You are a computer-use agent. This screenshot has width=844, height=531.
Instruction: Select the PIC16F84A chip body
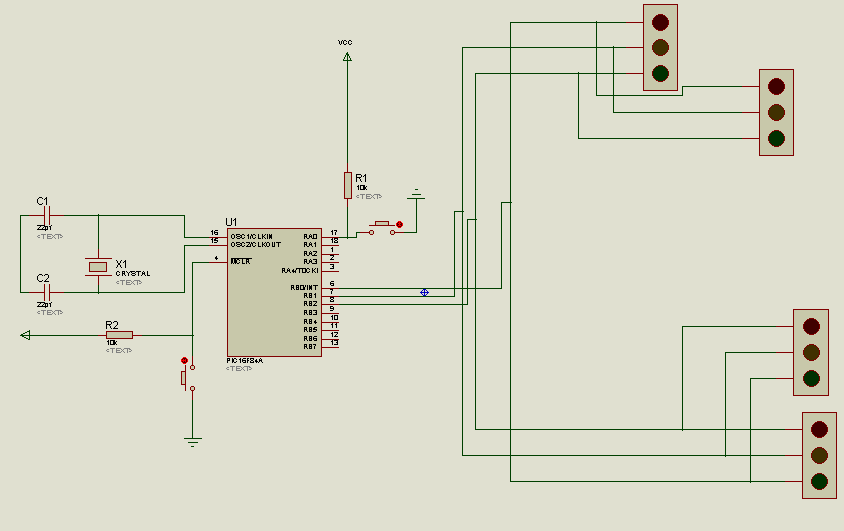point(275,292)
